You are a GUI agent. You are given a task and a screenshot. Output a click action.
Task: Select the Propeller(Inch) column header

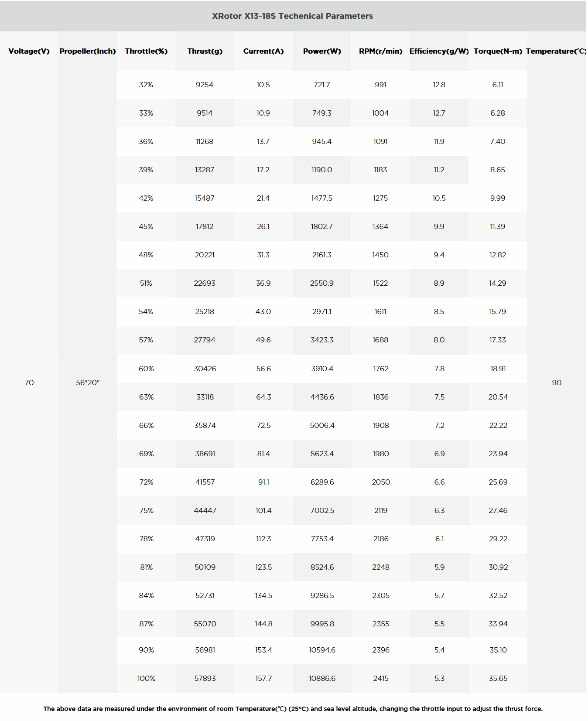click(x=88, y=51)
